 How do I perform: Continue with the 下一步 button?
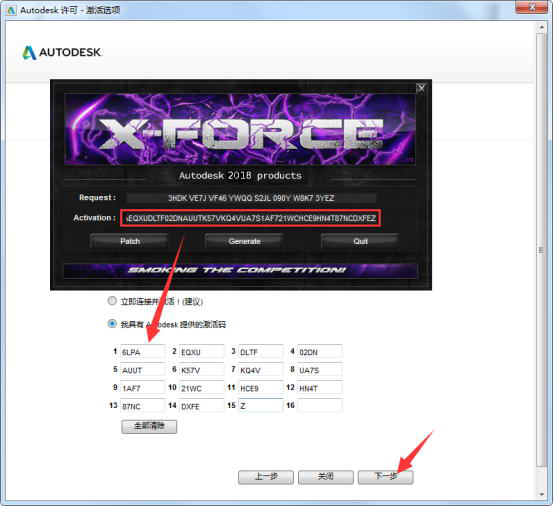pos(385,477)
